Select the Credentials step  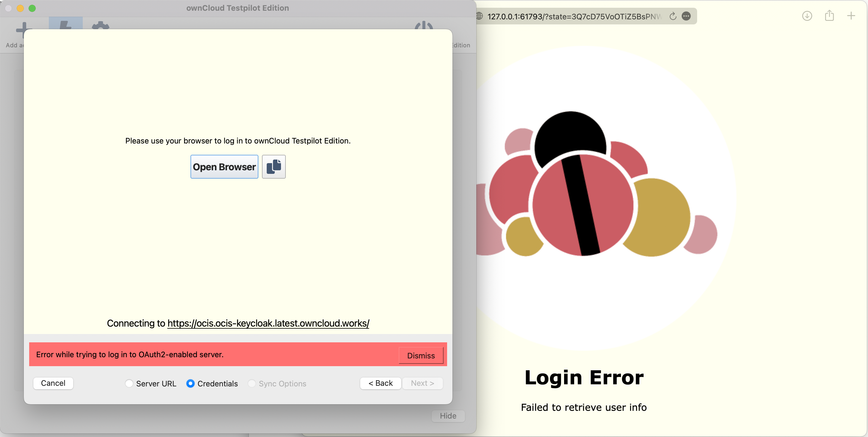click(191, 383)
